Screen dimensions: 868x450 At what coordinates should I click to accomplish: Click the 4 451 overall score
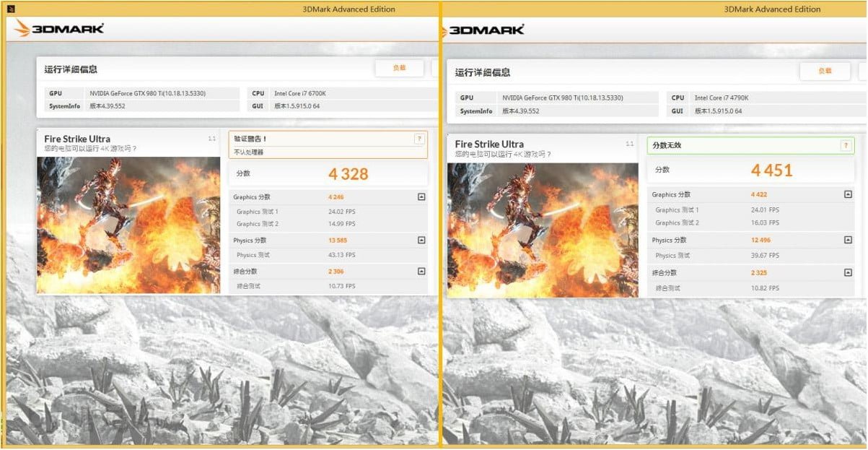[771, 170]
